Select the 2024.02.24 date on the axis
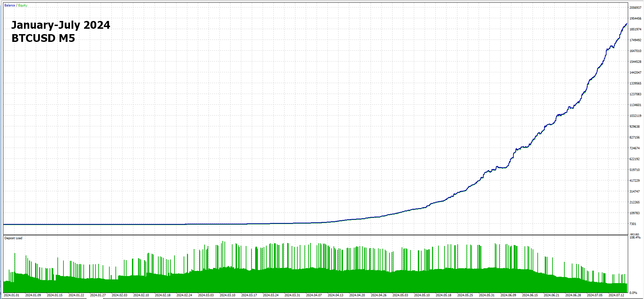 pyautogui.click(x=184, y=295)
